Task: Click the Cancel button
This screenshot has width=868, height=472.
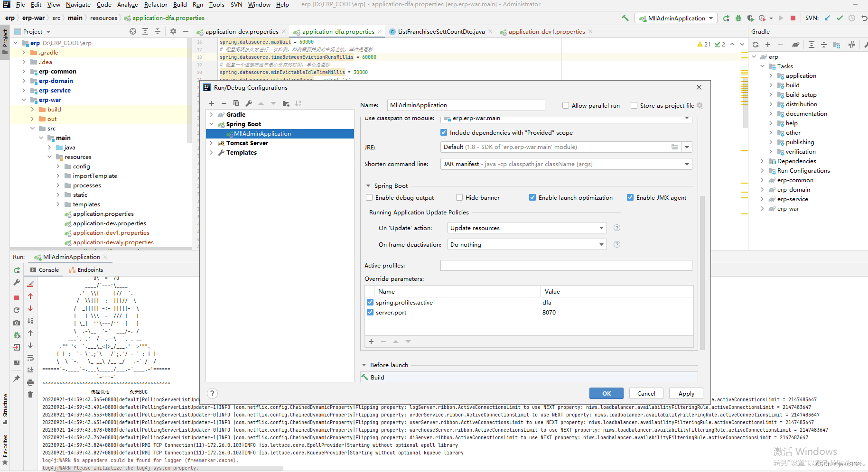Action: (x=646, y=393)
